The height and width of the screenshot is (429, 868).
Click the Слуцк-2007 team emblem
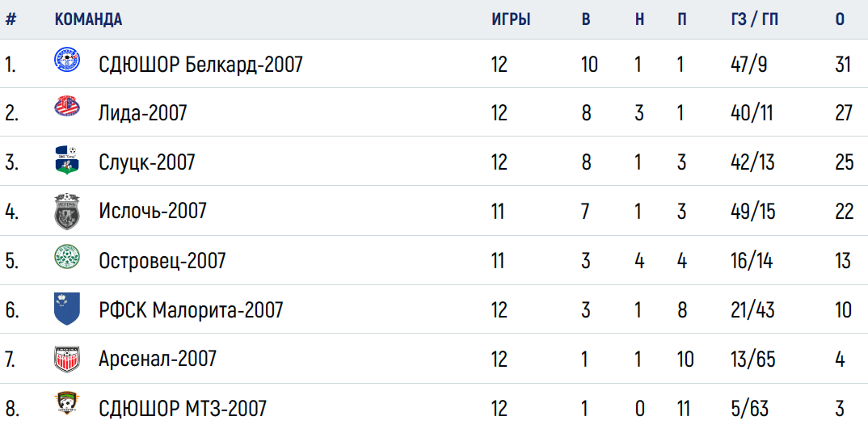tap(67, 160)
